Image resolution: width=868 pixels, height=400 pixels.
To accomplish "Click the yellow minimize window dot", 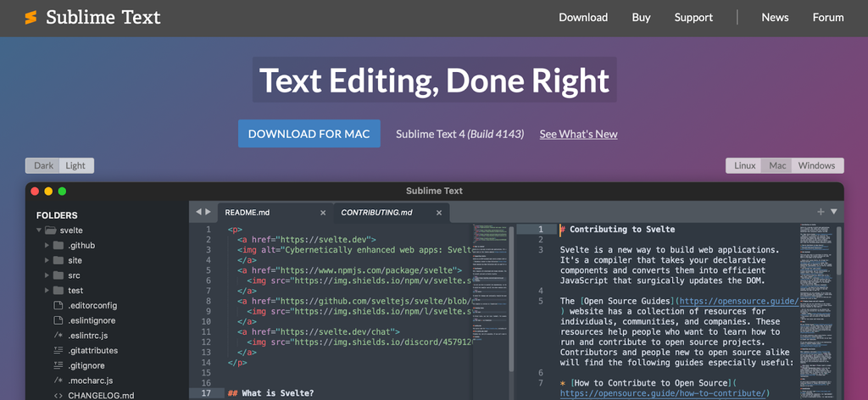I will point(48,192).
